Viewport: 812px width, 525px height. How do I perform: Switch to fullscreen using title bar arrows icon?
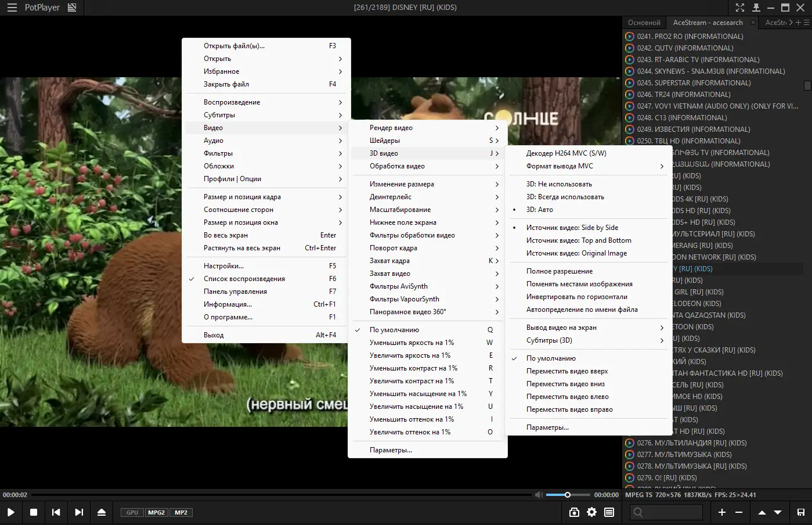[x=740, y=8]
